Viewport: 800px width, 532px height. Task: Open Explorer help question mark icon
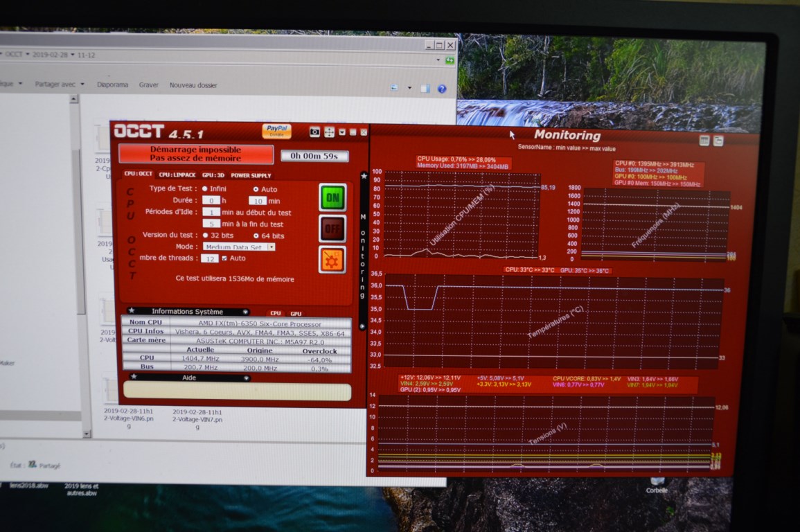[x=442, y=89]
